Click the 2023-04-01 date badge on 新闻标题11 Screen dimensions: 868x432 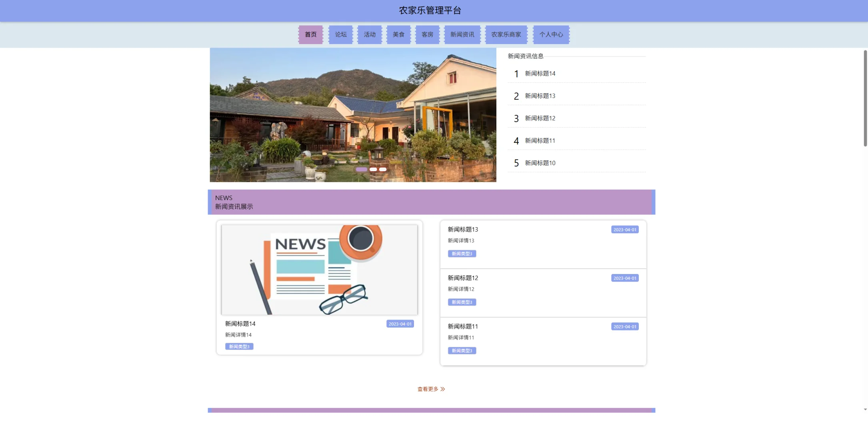[x=624, y=327]
